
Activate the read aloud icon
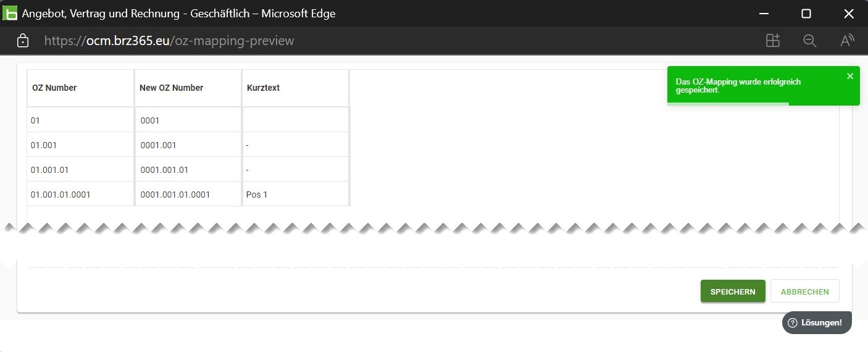[x=847, y=41]
